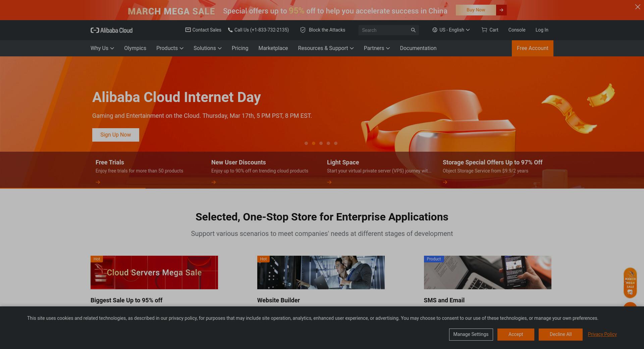The height and width of the screenshot is (349, 644).
Task: Open the Website Builder card image
Action: pos(321,272)
